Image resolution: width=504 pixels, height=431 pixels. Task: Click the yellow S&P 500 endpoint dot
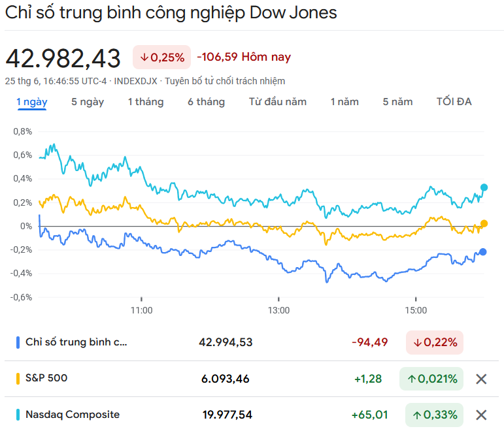point(484,224)
